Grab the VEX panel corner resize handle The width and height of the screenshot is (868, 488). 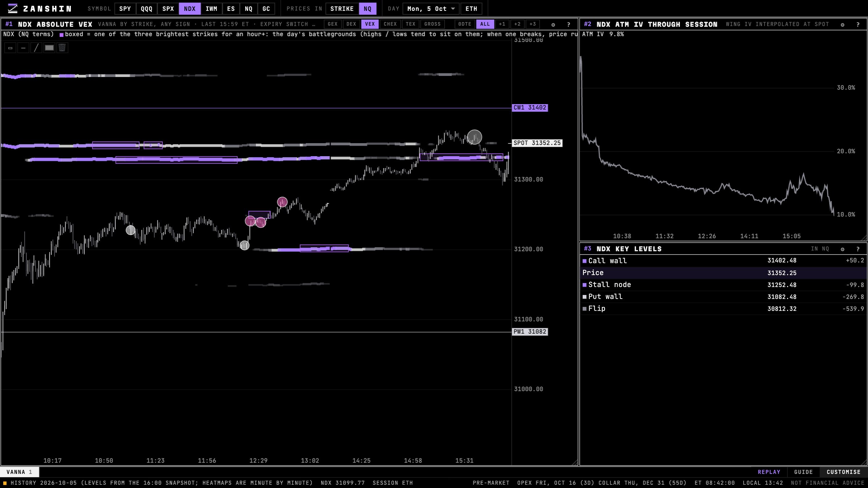(x=575, y=462)
